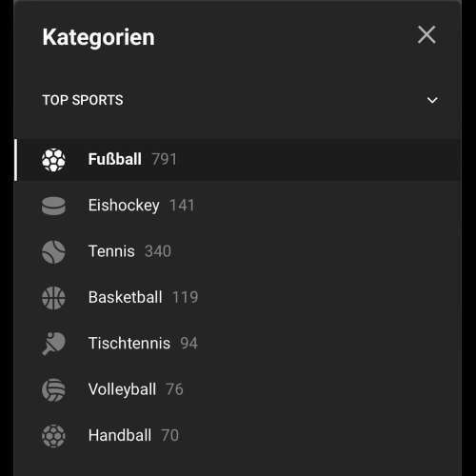Click the 119 count beside Basketball
This screenshot has width=476, height=476.
pyautogui.click(x=186, y=297)
